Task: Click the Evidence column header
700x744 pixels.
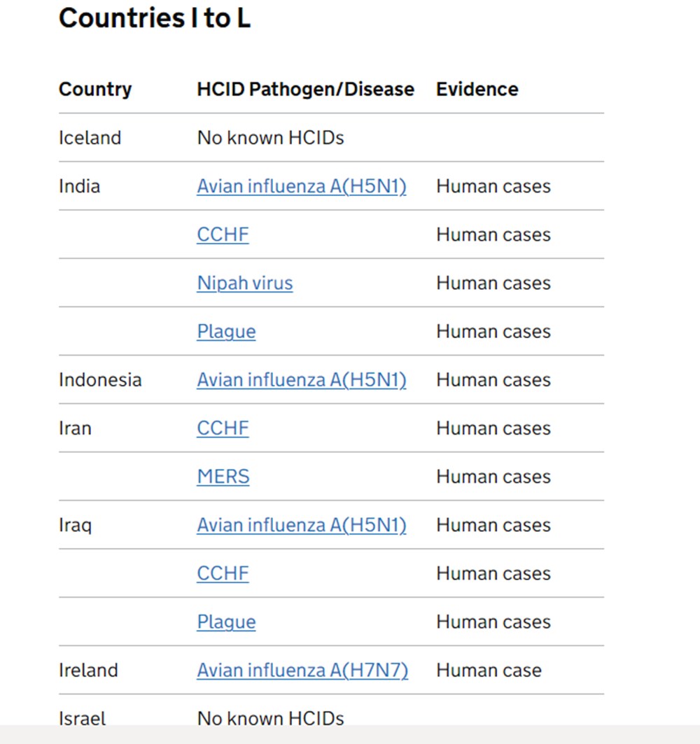Action: coord(477,90)
